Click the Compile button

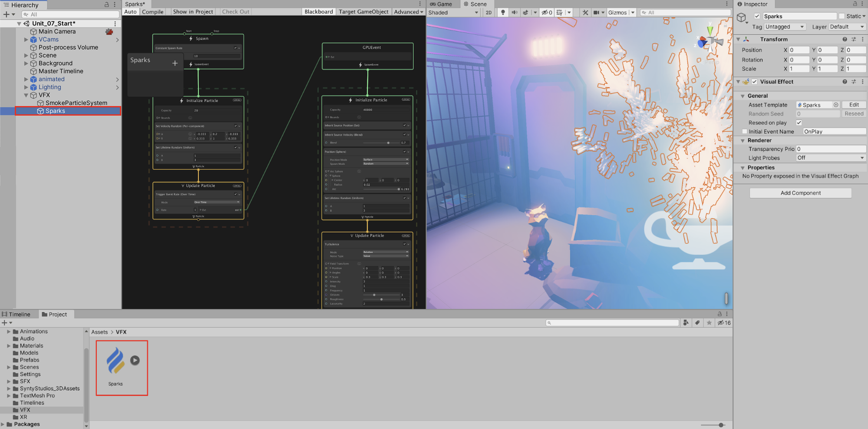click(x=152, y=12)
